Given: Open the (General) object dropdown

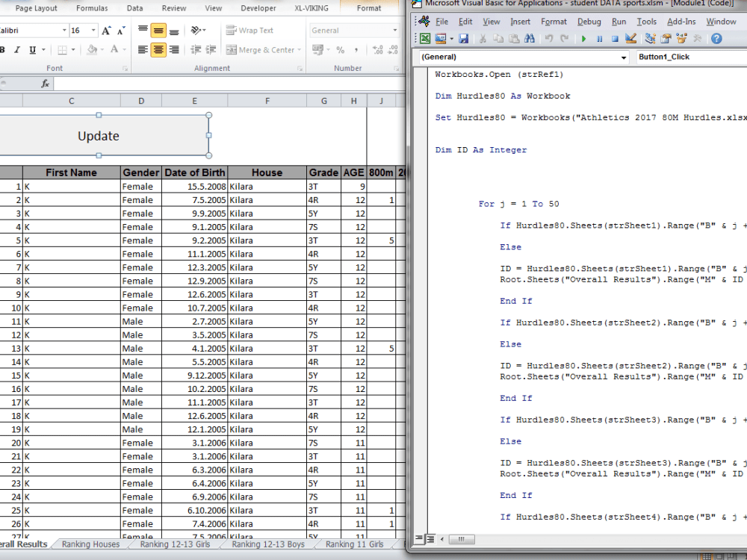Looking at the screenshot, I should click(x=523, y=57).
